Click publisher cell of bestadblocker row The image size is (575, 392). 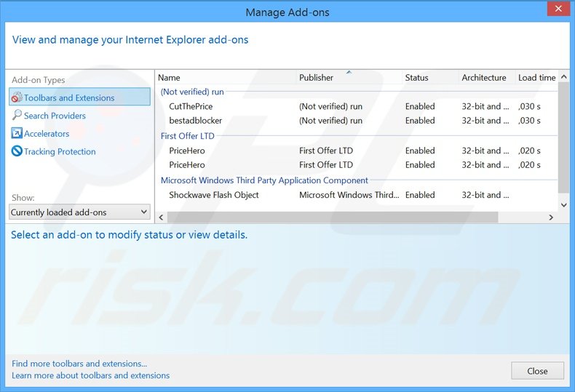tap(330, 121)
